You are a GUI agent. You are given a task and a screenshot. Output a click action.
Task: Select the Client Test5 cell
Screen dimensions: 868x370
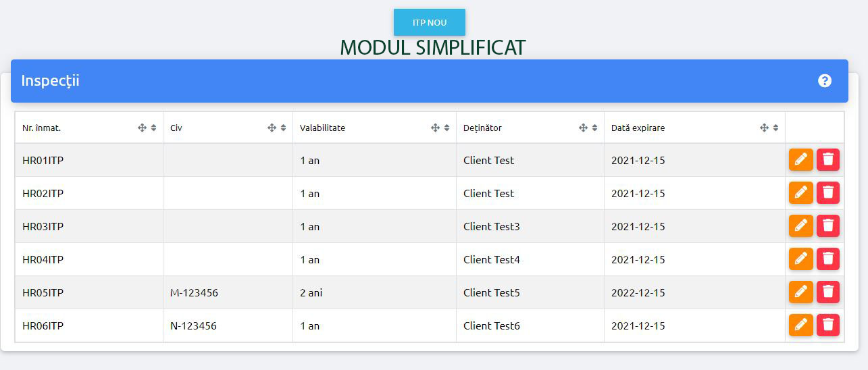click(x=530, y=292)
